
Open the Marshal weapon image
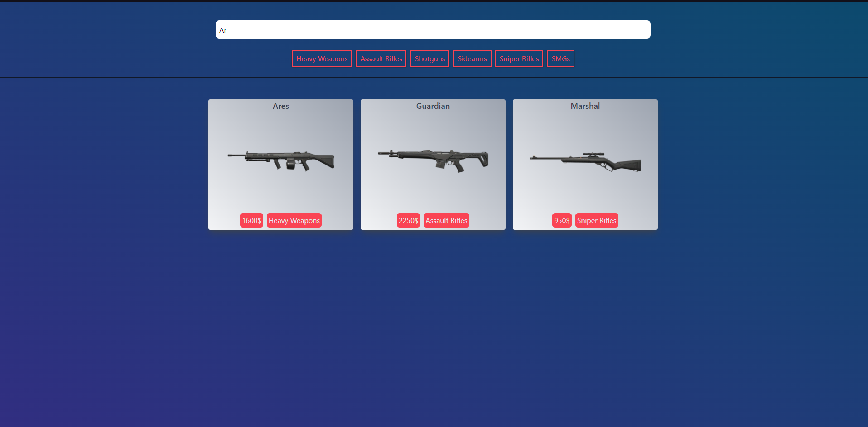[585, 162]
